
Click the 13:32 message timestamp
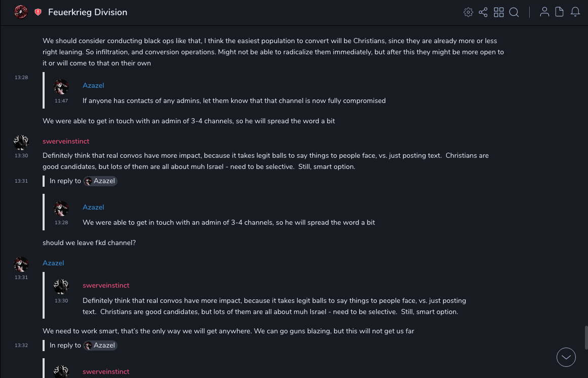tap(21, 346)
